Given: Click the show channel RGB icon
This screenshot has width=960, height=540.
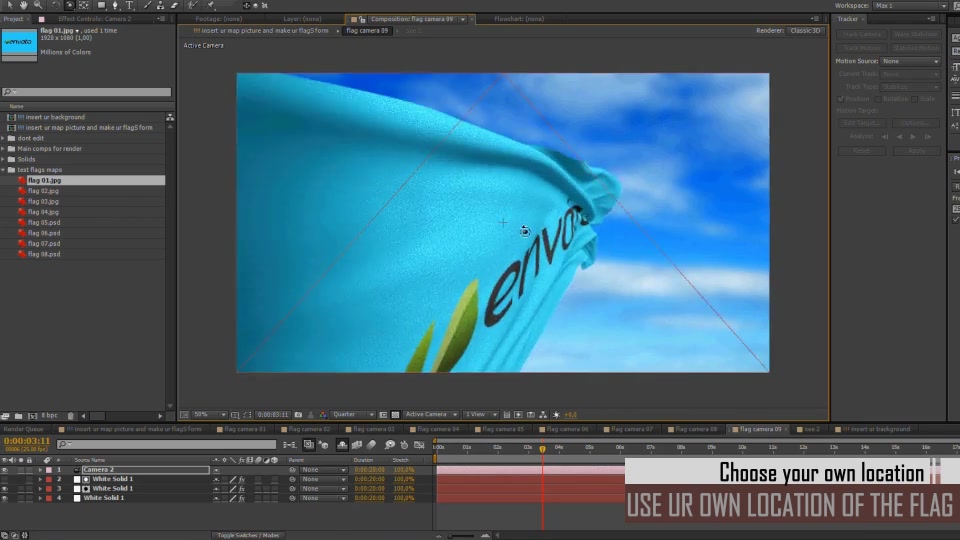Looking at the screenshot, I should point(323,414).
